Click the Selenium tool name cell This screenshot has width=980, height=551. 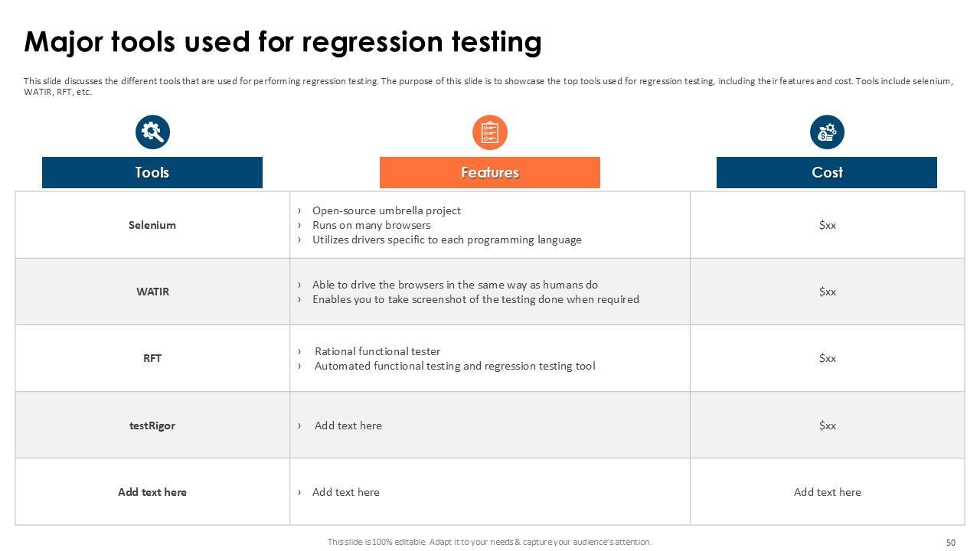point(152,225)
